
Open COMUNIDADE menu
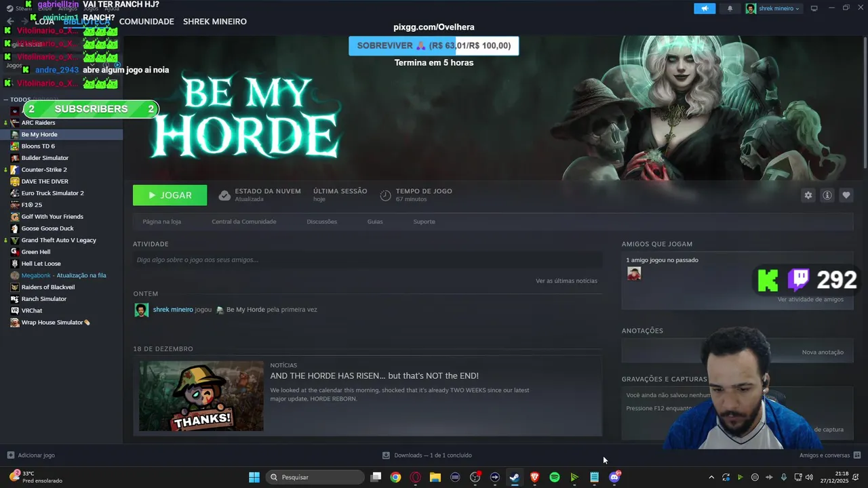tap(146, 22)
